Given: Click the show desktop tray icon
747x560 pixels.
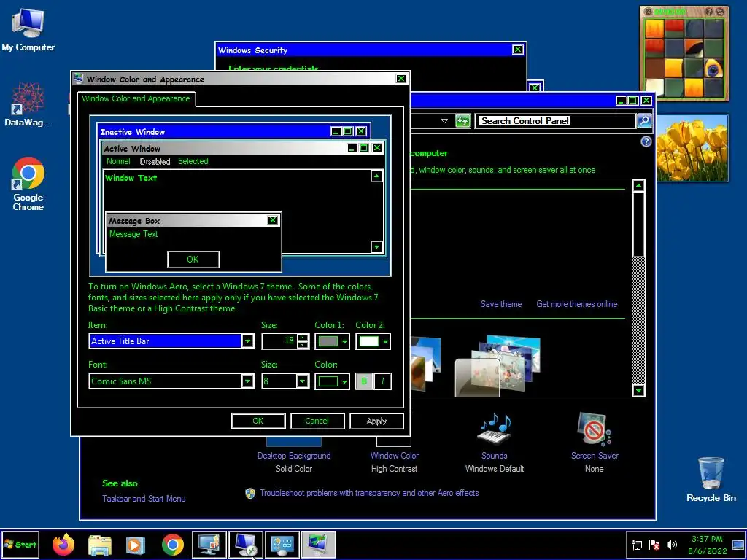Looking at the screenshot, I should (x=738, y=545).
